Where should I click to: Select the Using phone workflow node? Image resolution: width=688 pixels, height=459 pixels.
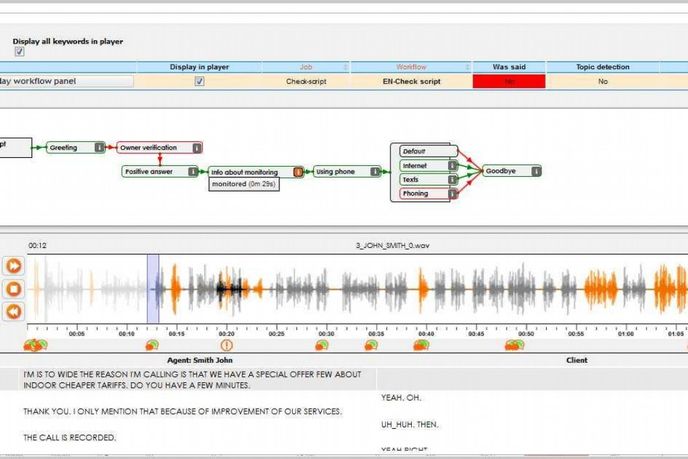click(x=347, y=172)
